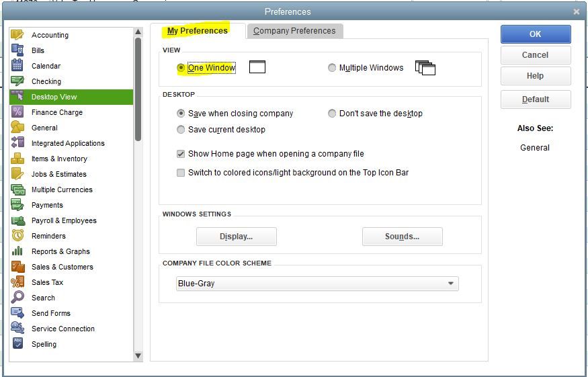Image resolution: width=588 pixels, height=377 pixels.
Task: Select the Send Forms category
Action: click(x=71, y=313)
